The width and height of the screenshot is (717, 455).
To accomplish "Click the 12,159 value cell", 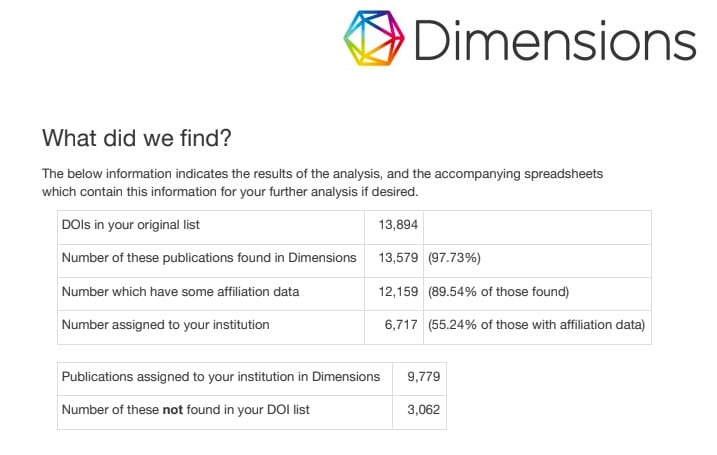I will pos(398,291).
